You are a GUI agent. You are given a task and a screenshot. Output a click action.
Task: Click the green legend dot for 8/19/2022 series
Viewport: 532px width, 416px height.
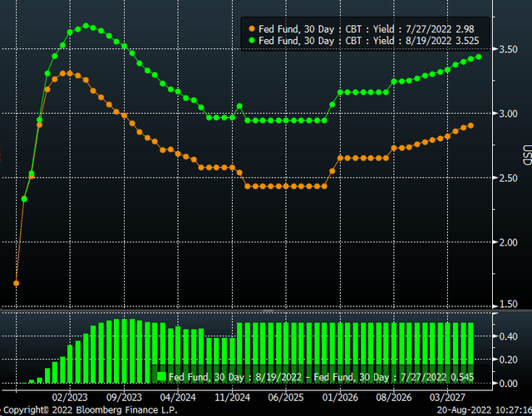252,41
